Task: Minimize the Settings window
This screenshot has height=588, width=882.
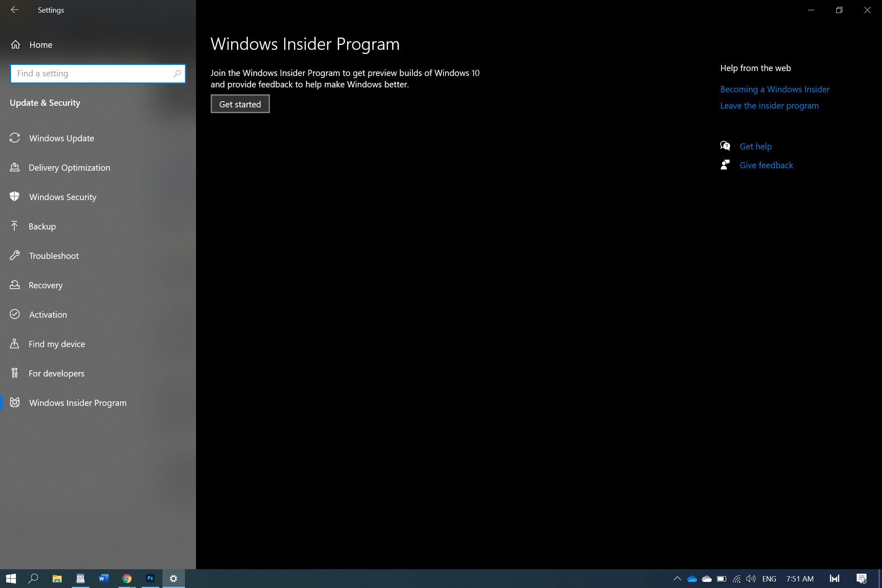Action: (811, 10)
